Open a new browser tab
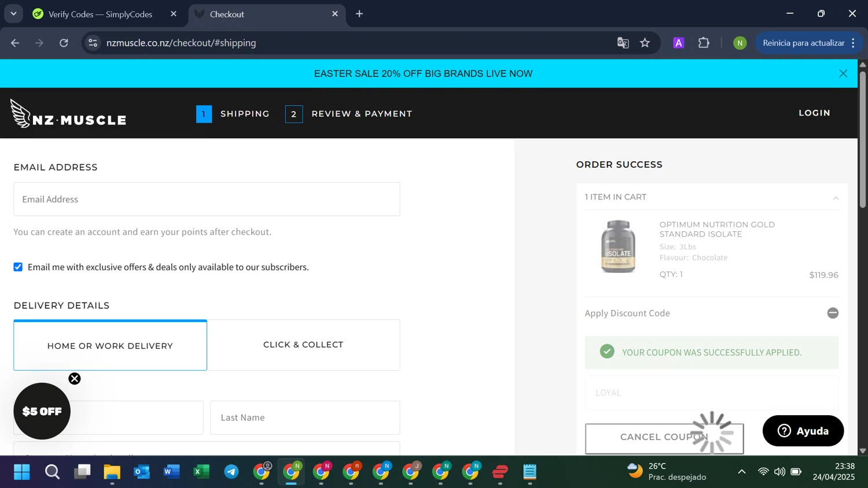Viewport: 868px width, 488px height. [x=359, y=14]
